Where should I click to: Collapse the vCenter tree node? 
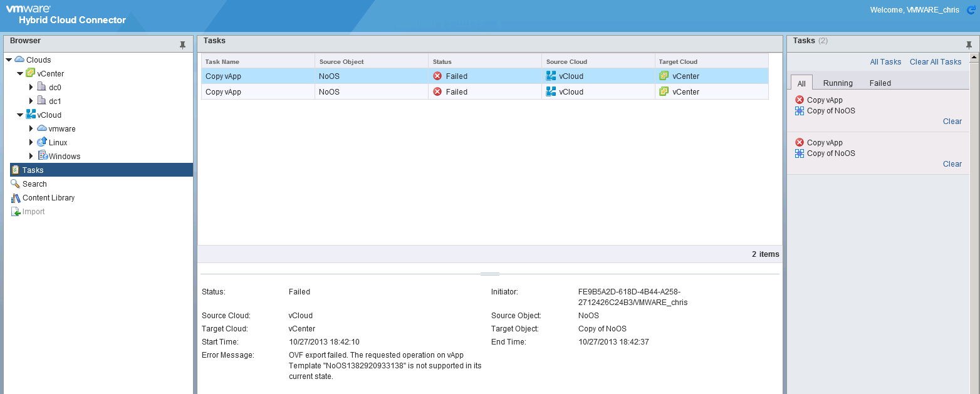click(x=20, y=74)
